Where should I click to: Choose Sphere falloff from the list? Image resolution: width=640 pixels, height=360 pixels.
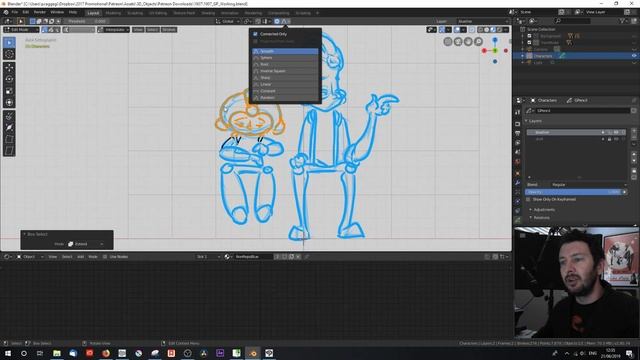285,58
